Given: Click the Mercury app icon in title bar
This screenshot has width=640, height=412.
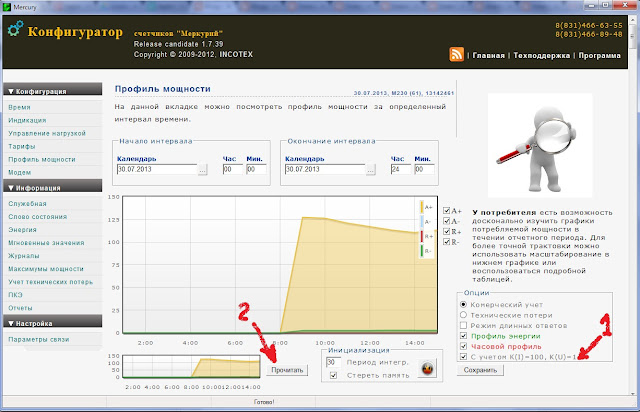Looking at the screenshot, I should click(x=7, y=7).
